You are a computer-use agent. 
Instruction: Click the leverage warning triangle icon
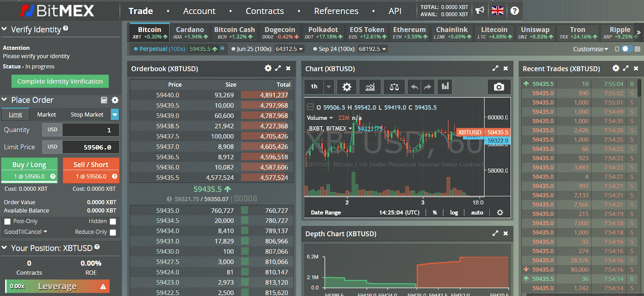point(103,286)
